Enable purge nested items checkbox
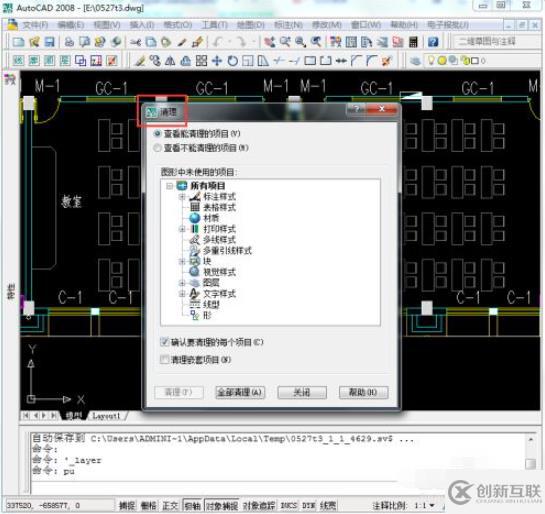 pyautogui.click(x=165, y=359)
